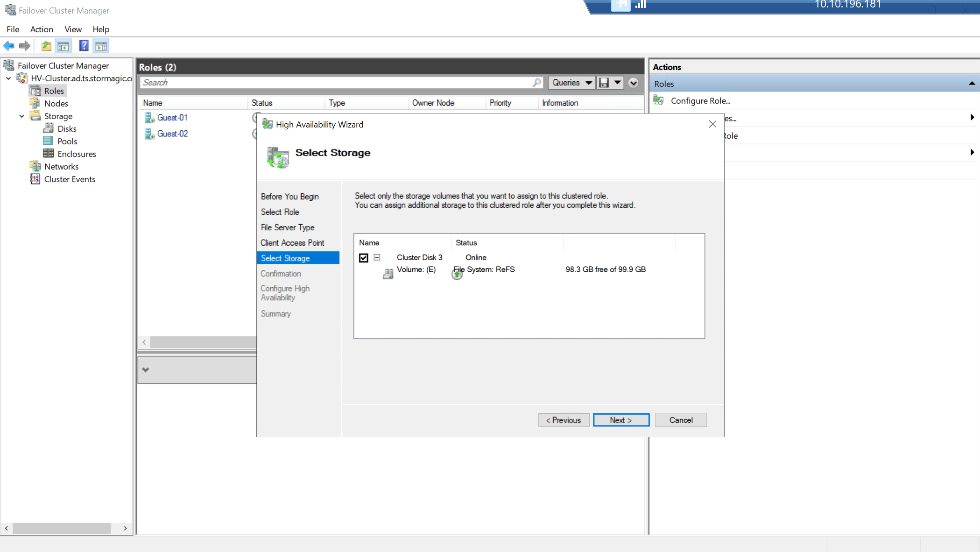
Task: Go to Select Role wizard step
Action: (x=280, y=212)
